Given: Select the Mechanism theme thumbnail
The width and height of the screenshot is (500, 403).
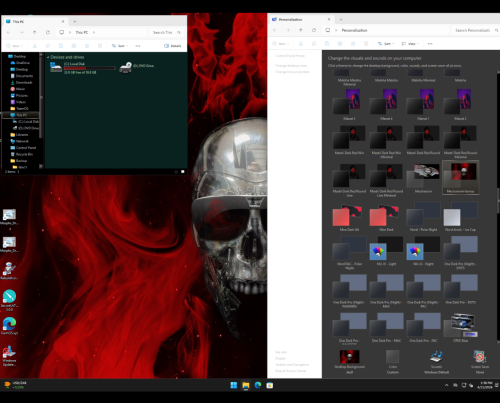Looking at the screenshot, I should [423, 176].
